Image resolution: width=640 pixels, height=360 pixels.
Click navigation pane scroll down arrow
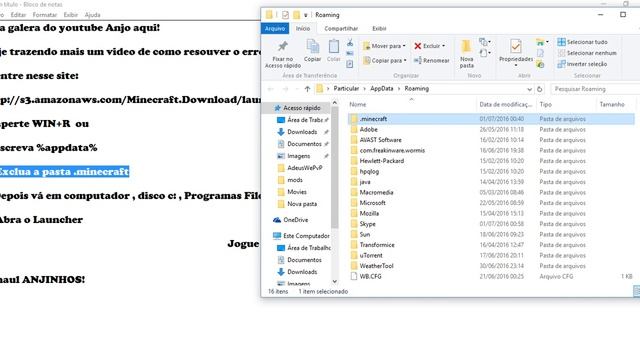[335, 281]
